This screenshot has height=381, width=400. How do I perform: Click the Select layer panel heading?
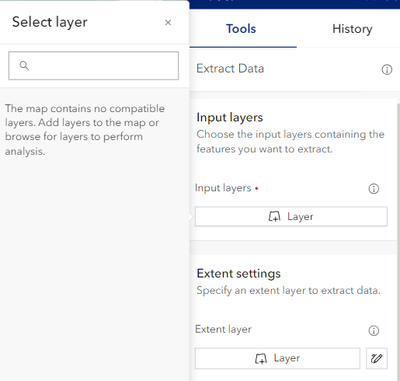point(50,22)
